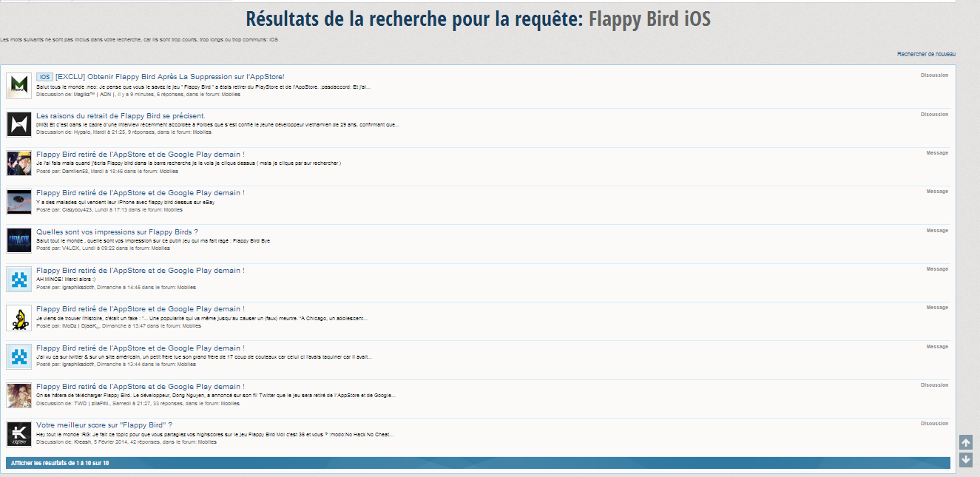Click 'Mobiles' forum link in Damilen53's row

169,171
